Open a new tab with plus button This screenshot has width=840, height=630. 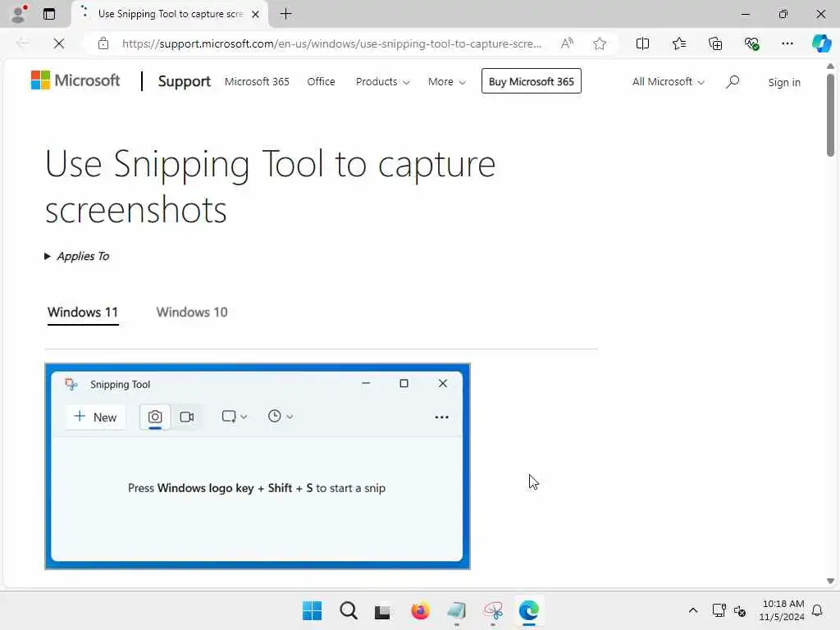(x=286, y=14)
